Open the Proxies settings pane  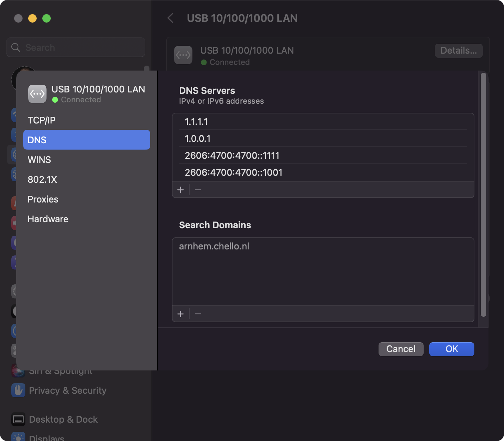[x=43, y=199]
